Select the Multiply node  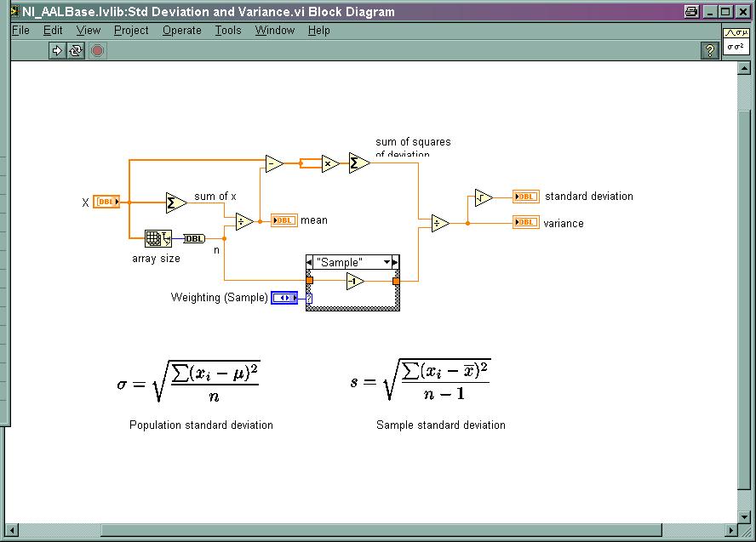point(330,164)
